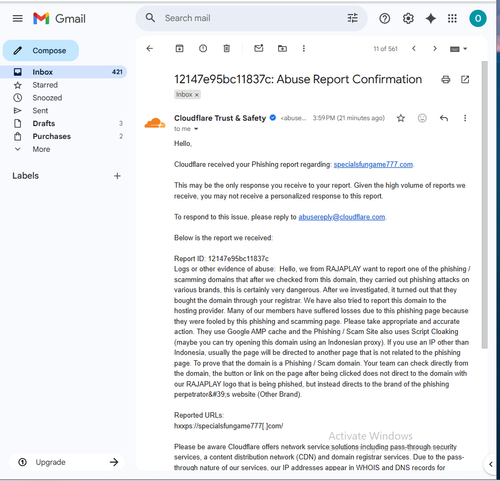Open the Google account avatar

[x=478, y=18]
